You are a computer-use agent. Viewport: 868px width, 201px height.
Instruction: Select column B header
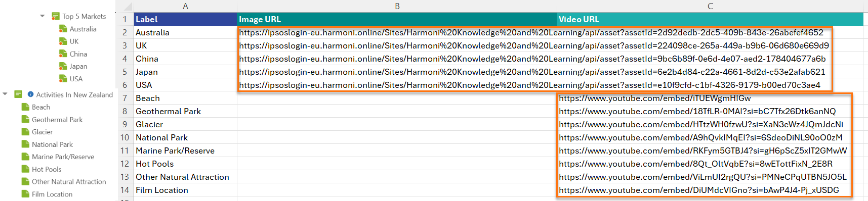pyautogui.click(x=397, y=6)
